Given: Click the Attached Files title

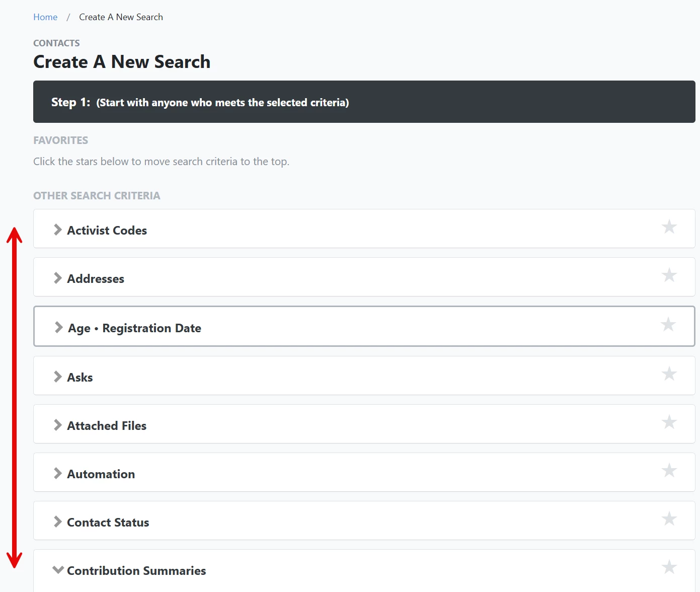Looking at the screenshot, I should pos(107,426).
